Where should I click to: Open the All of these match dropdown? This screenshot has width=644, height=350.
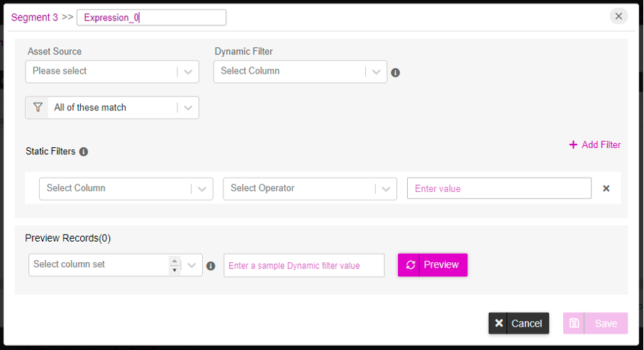(112, 108)
